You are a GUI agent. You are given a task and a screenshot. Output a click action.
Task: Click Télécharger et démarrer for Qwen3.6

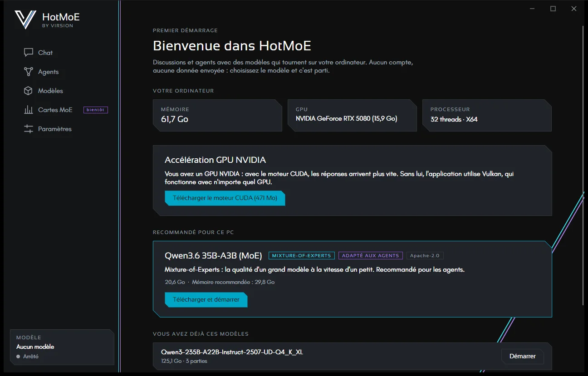[x=206, y=300]
